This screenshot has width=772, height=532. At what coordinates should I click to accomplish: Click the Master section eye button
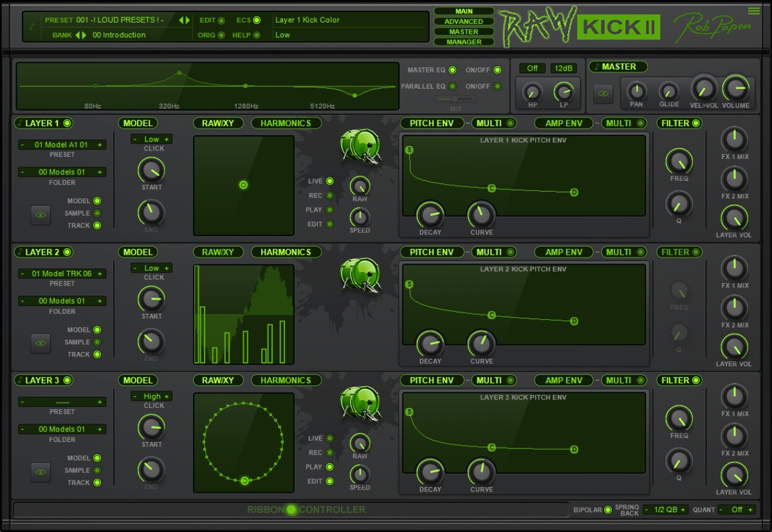coord(603,94)
